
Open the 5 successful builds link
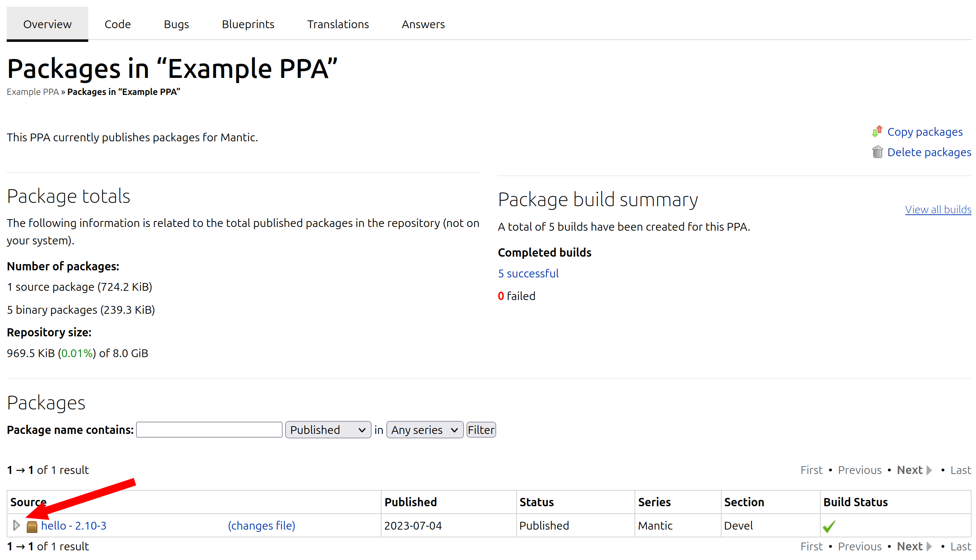(528, 273)
